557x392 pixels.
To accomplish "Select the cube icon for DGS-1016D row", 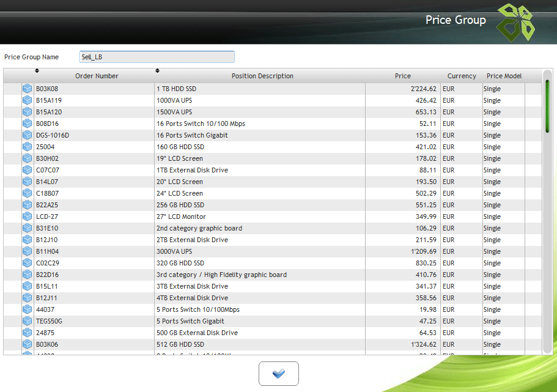I will 27,135.
